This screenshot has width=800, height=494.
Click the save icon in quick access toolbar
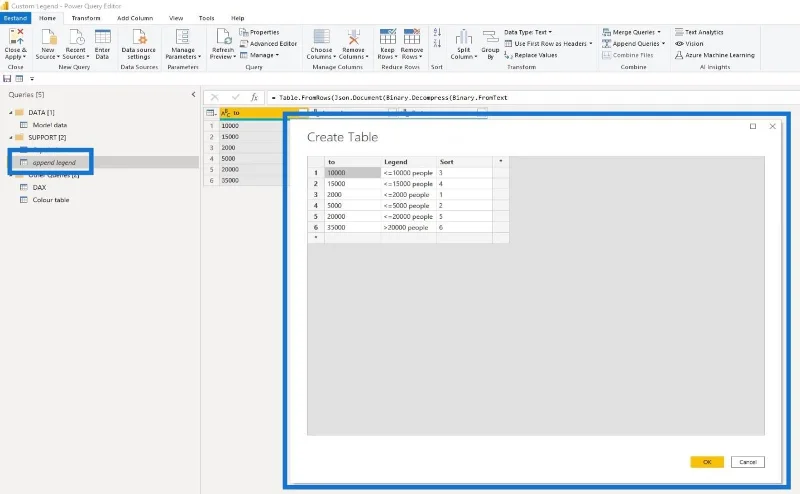(7, 79)
